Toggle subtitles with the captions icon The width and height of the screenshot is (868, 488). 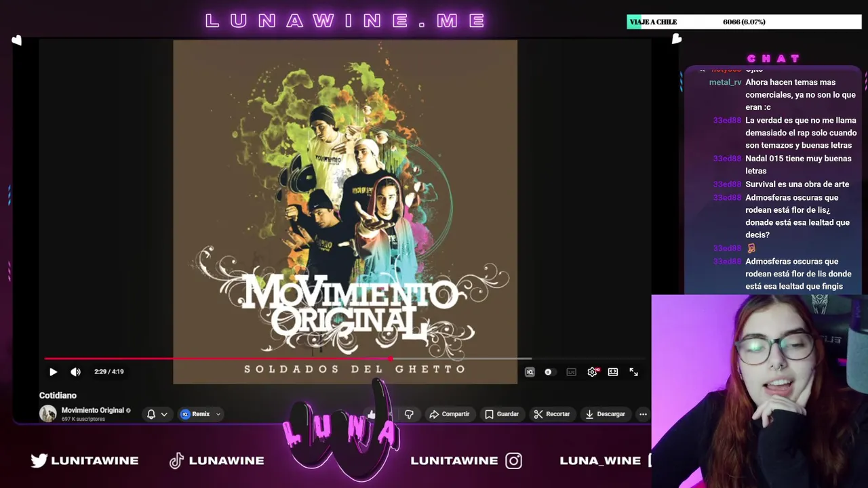coord(571,371)
